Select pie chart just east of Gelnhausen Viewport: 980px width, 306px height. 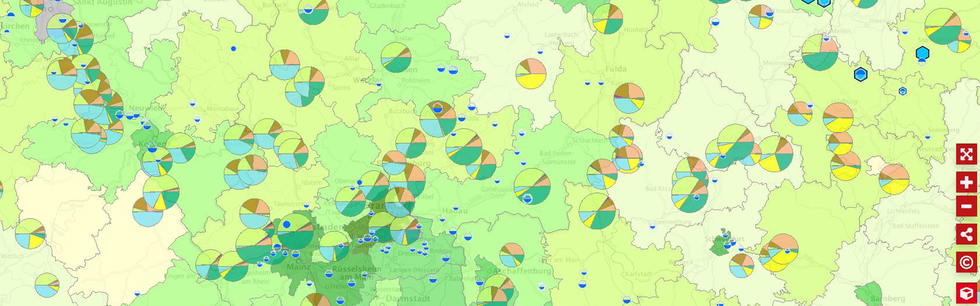click(x=532, y=186)
